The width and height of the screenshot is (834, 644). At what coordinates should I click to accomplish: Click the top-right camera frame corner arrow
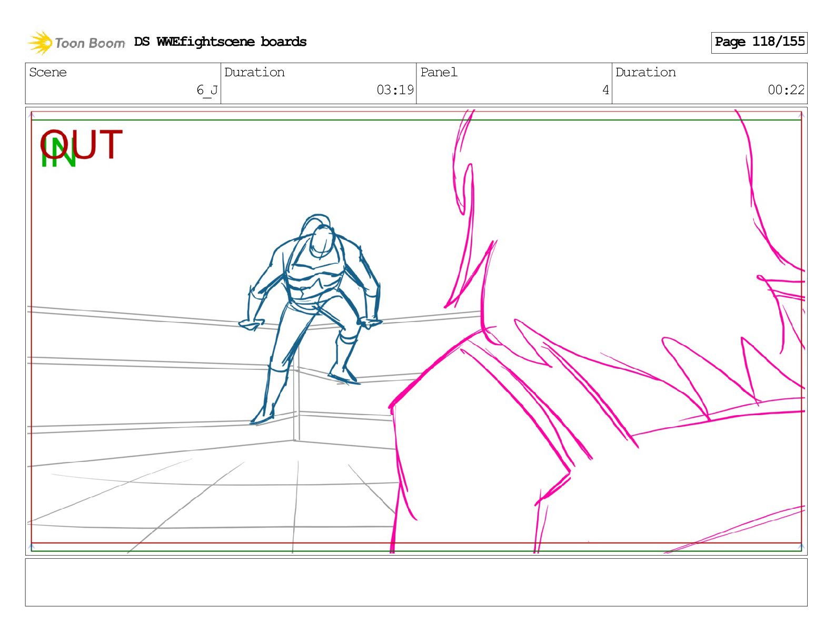click(x=801, y=114)
